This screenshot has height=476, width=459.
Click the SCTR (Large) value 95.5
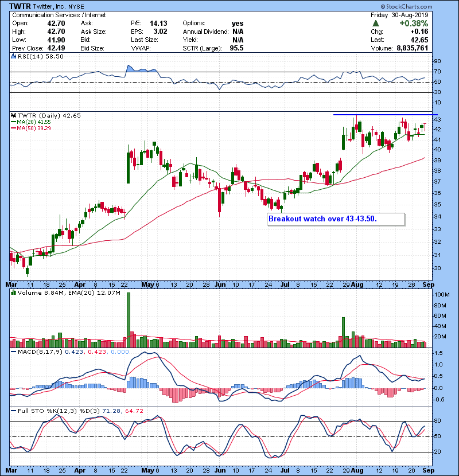(236, 48)
